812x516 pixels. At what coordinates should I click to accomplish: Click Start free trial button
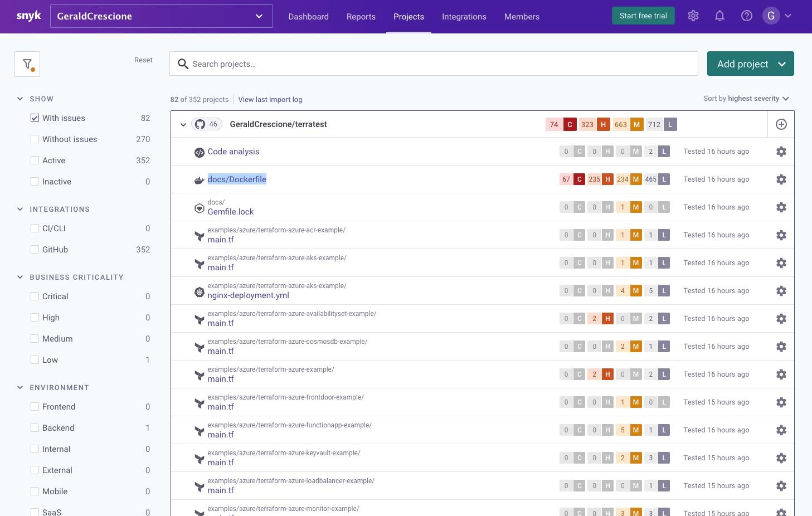tap(643, 16)
